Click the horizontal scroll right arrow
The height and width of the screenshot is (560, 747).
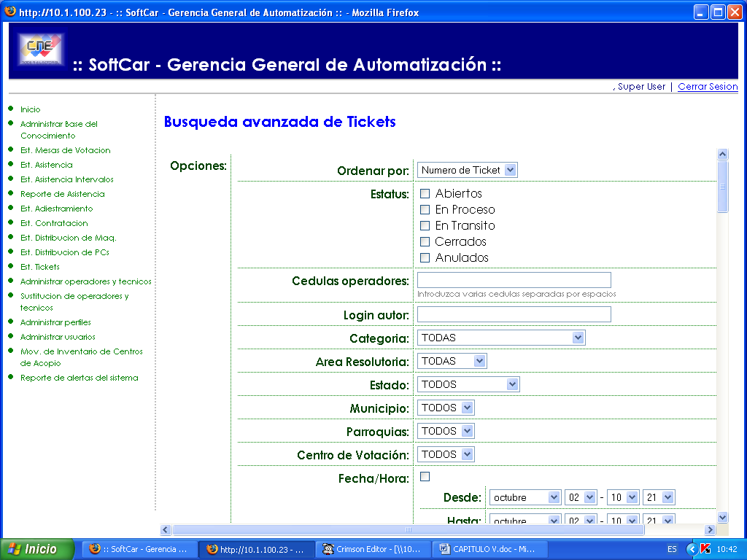click(x=710, y=529)
